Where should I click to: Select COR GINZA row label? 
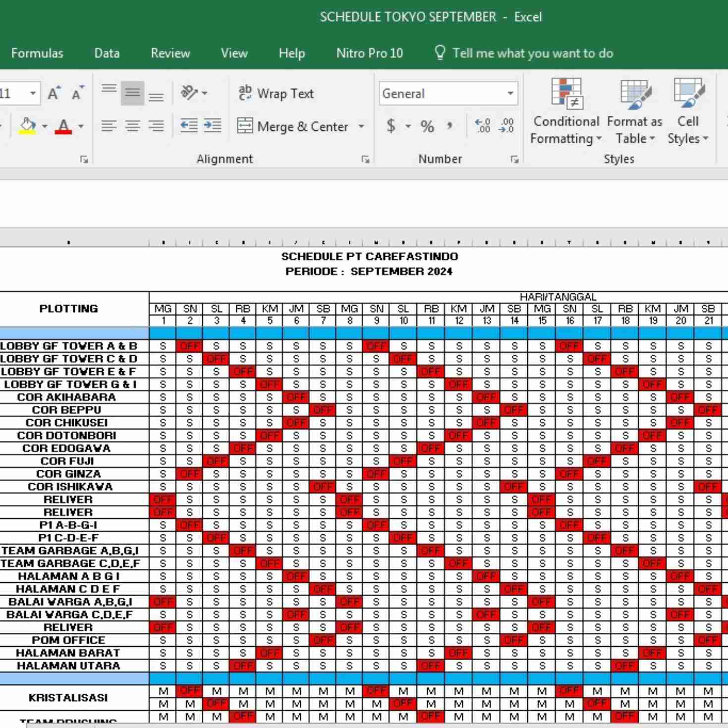pos(68,474)
